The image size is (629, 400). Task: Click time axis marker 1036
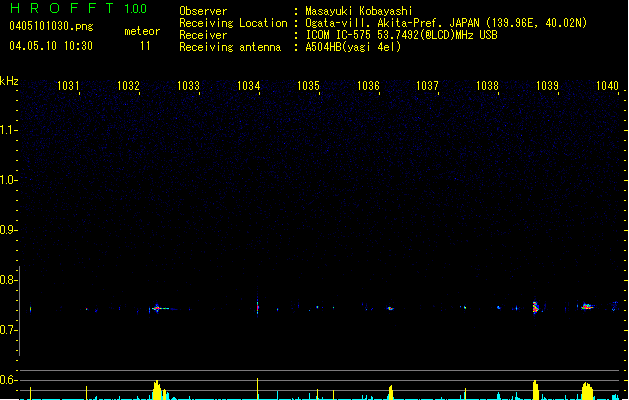tap(368, 86)
